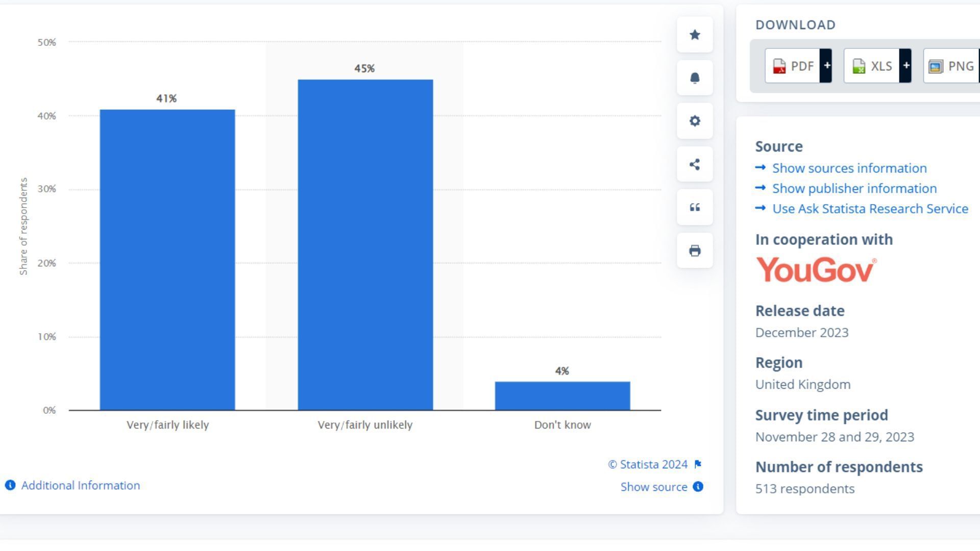Screen dimensions: 980x551
Task: Click the star favorite icon
Action: (695, 35)
